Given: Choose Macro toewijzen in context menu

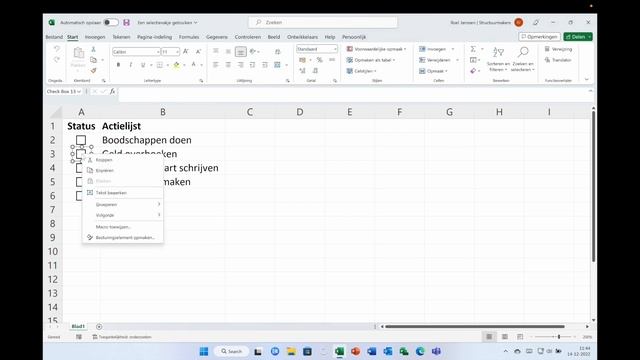Looking at the screenshot, I should 122,227.
